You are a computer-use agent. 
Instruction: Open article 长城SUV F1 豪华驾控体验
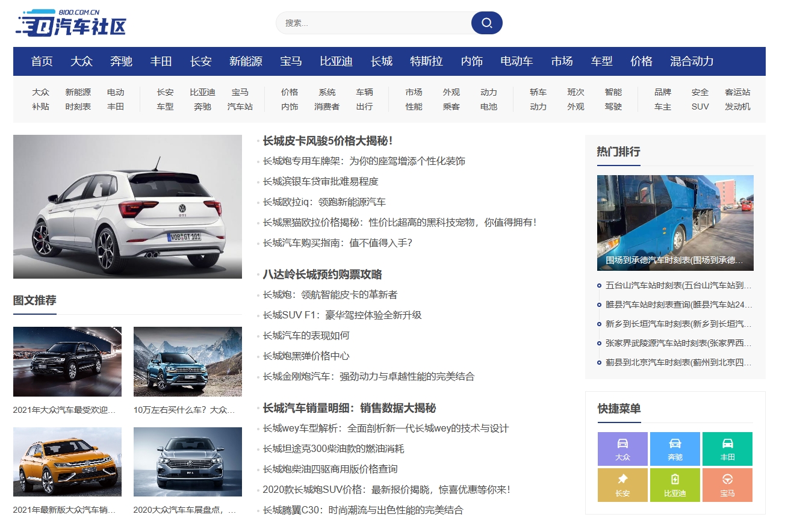click(342, 315)
